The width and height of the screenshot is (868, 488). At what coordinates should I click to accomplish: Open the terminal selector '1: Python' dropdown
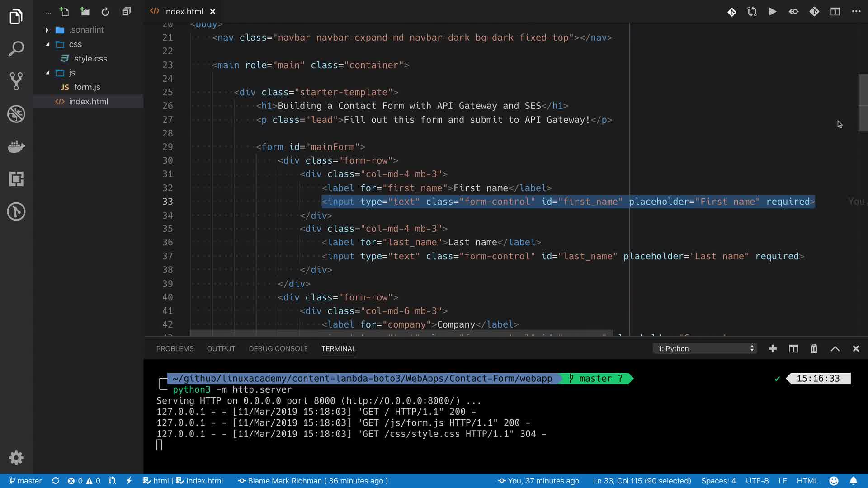(705, 349)
